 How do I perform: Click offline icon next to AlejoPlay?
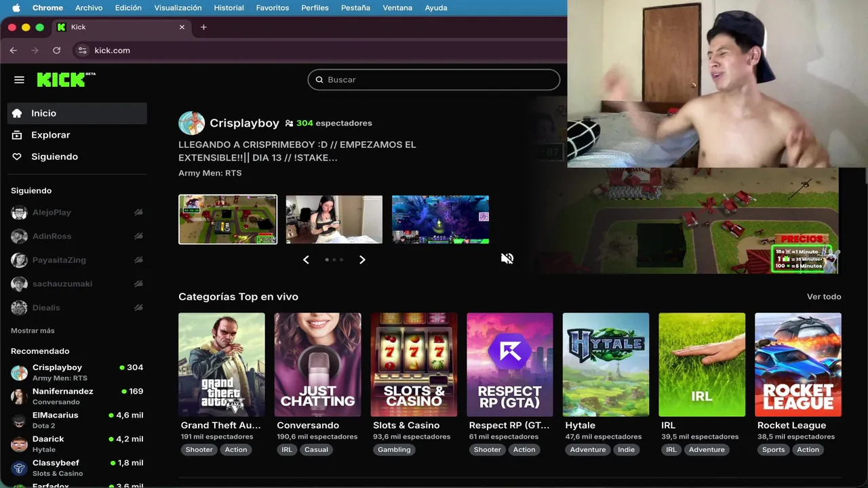(138, 212)
